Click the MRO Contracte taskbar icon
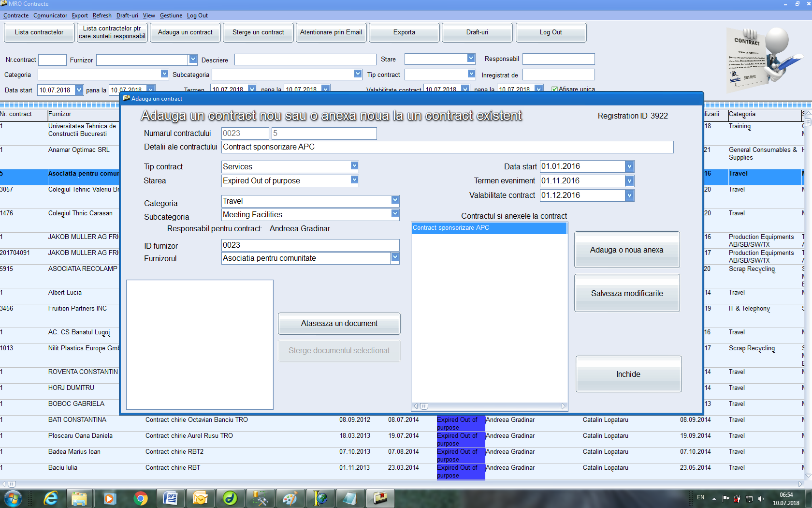 (380, 498)
